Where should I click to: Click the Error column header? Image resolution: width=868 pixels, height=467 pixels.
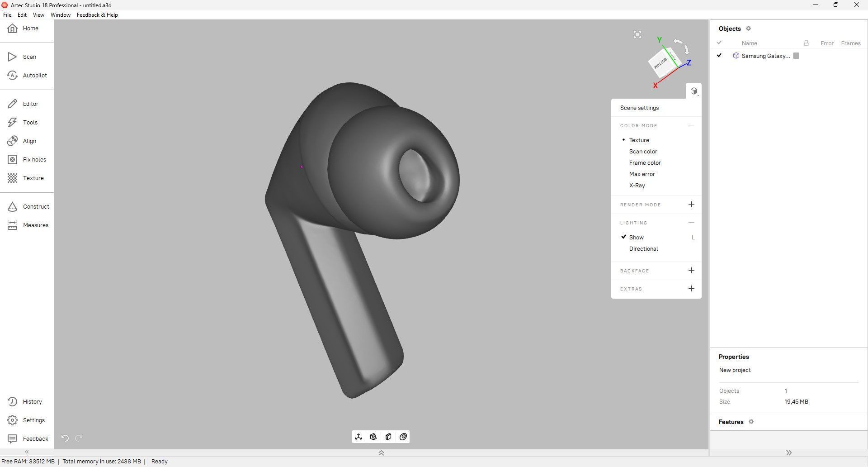[827, 43]
